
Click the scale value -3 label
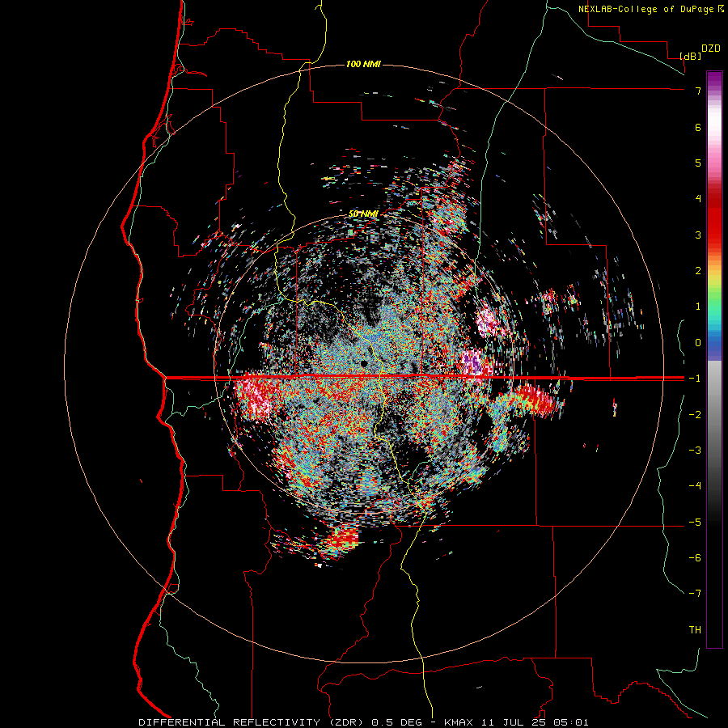point(695,450)
